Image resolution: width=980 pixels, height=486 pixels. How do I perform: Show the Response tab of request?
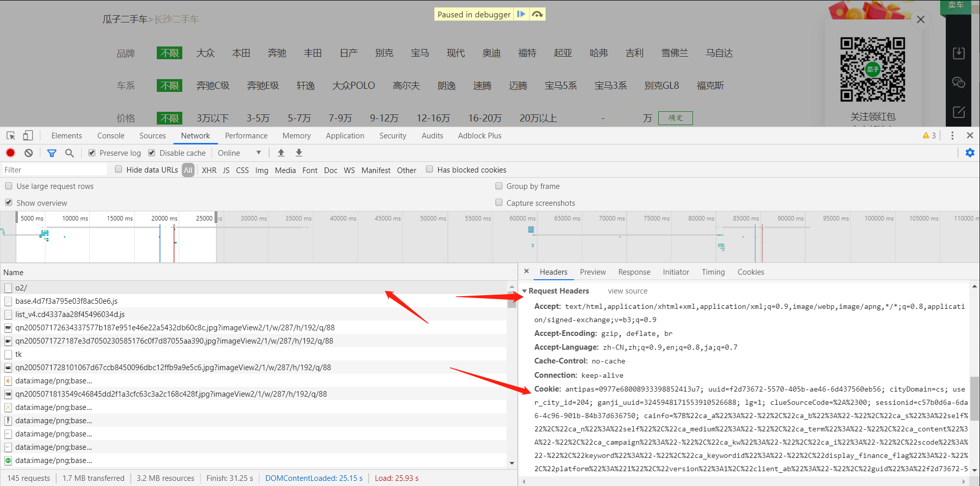pyautogui.click(x=634, y=272)
